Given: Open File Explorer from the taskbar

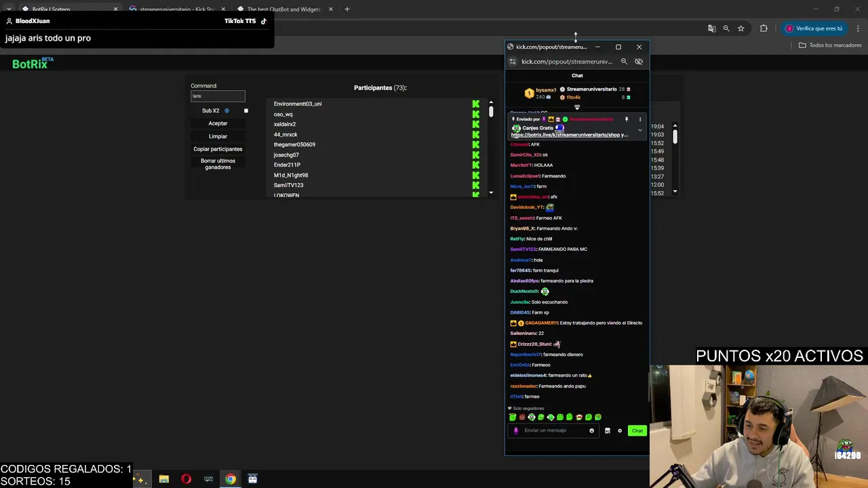Looking at the screenshot, I should (x=164, y=479).
